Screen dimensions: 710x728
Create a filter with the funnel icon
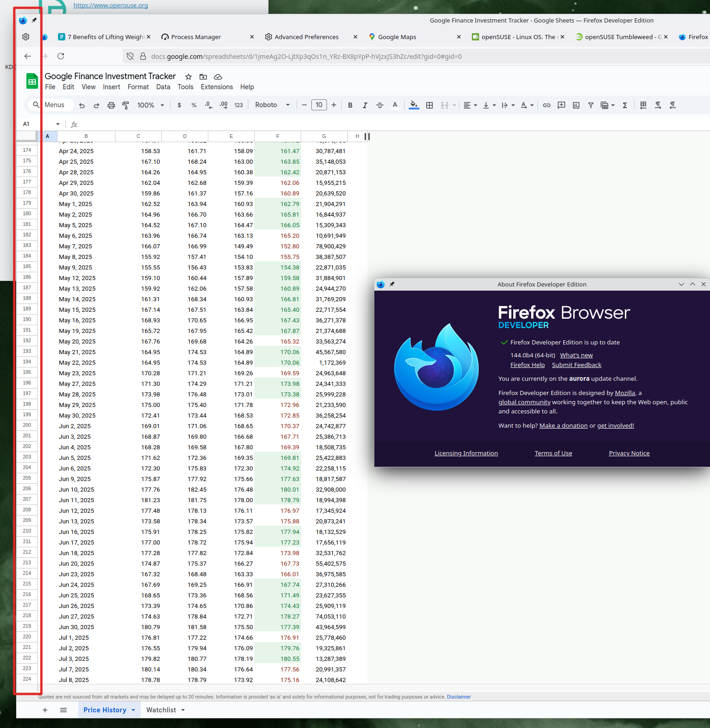click(591, 105)
